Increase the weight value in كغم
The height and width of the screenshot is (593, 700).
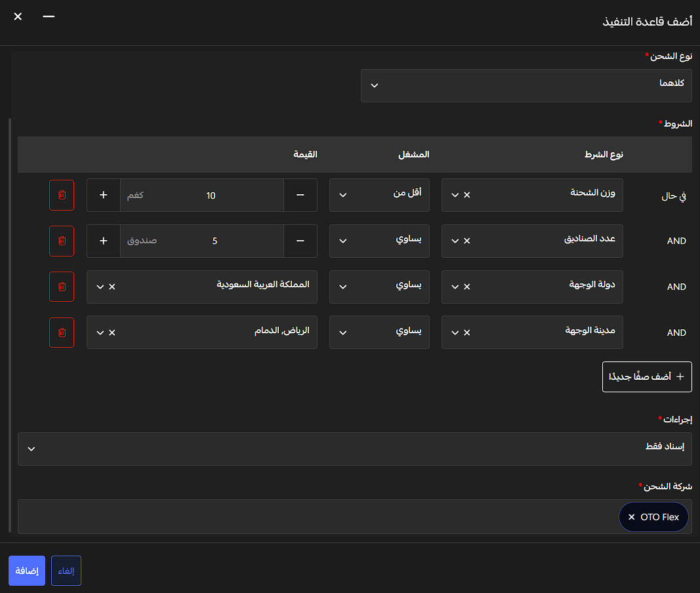[104, 195]
